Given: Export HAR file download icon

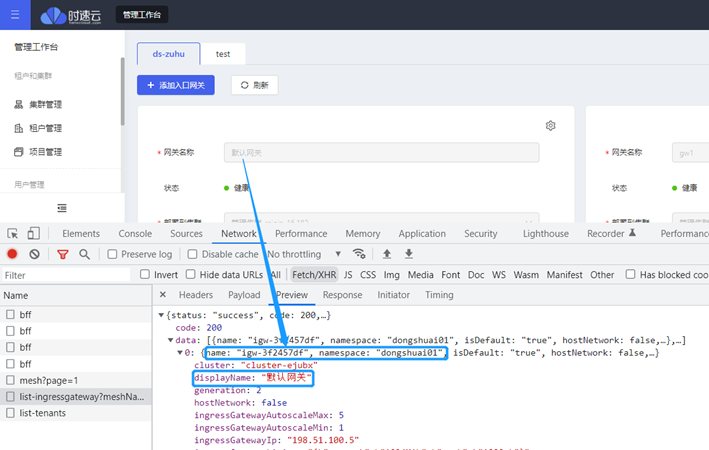Looking at the screenshot, I should click(409, 254).
